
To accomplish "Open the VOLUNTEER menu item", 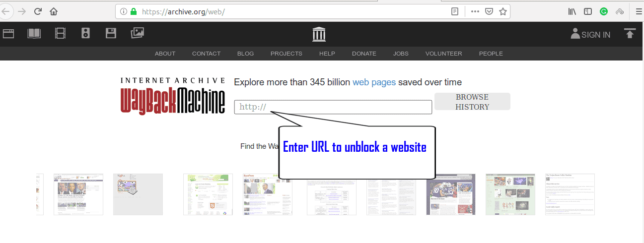I will (x=444, y=54).
